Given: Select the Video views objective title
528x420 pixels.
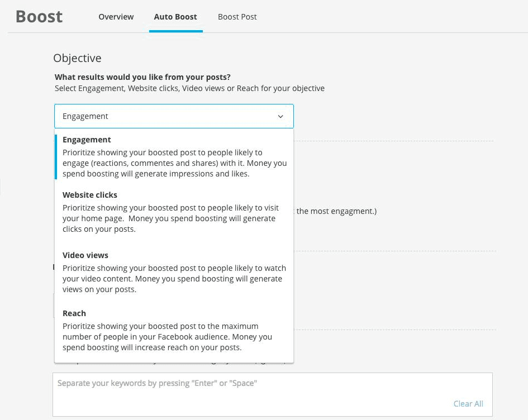Looking at the screenshot, I should coord(85,255).
